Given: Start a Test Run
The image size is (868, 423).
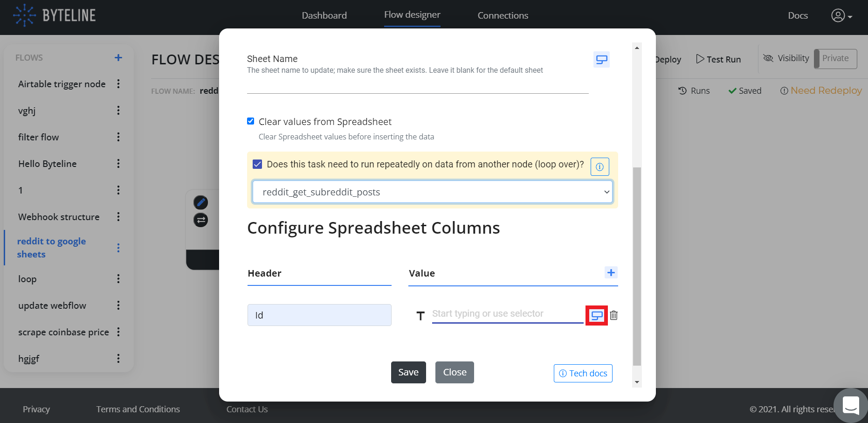Looking at the screenshot, I should [x=718, y=59].
